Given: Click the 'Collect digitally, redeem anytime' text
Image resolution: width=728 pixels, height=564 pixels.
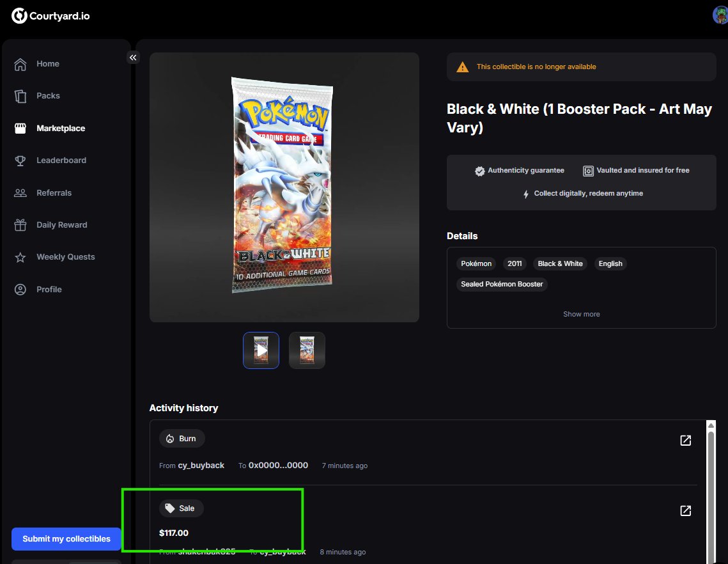Looking at the screenshot, I should click(588, 193).
